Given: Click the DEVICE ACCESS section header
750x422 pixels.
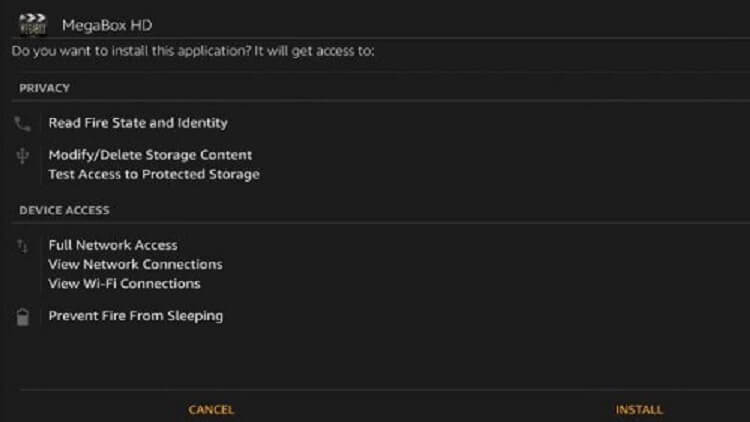Looking at the screenshot, I should point(64,210).
